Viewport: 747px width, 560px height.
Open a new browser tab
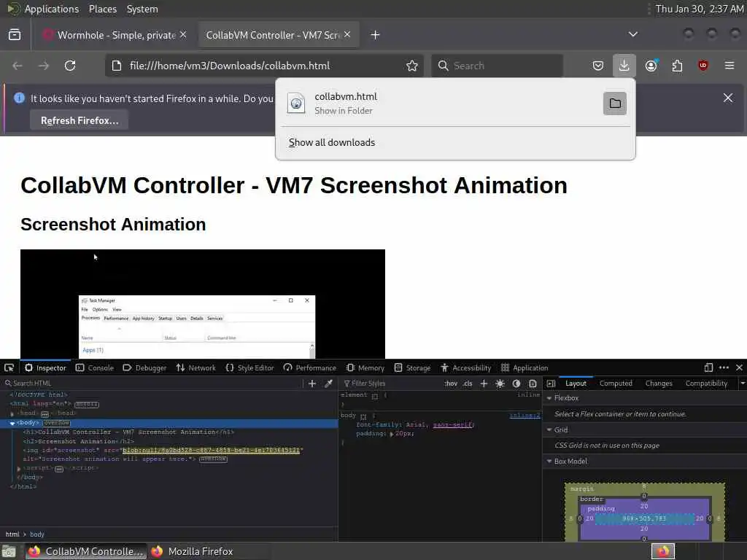coord(376,35)
